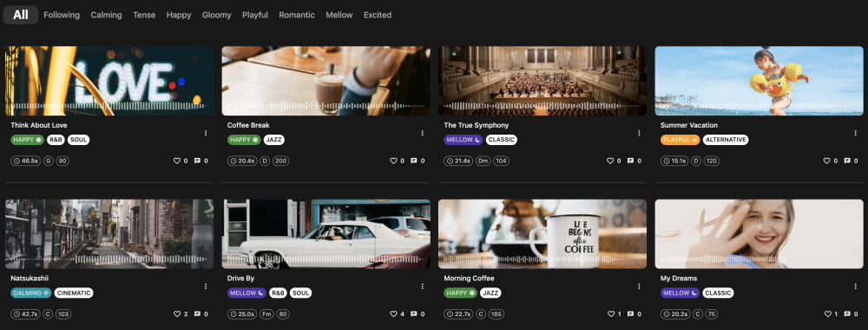Click the heart icon on Drive By
868x330 pixels.
click(393, 314)
